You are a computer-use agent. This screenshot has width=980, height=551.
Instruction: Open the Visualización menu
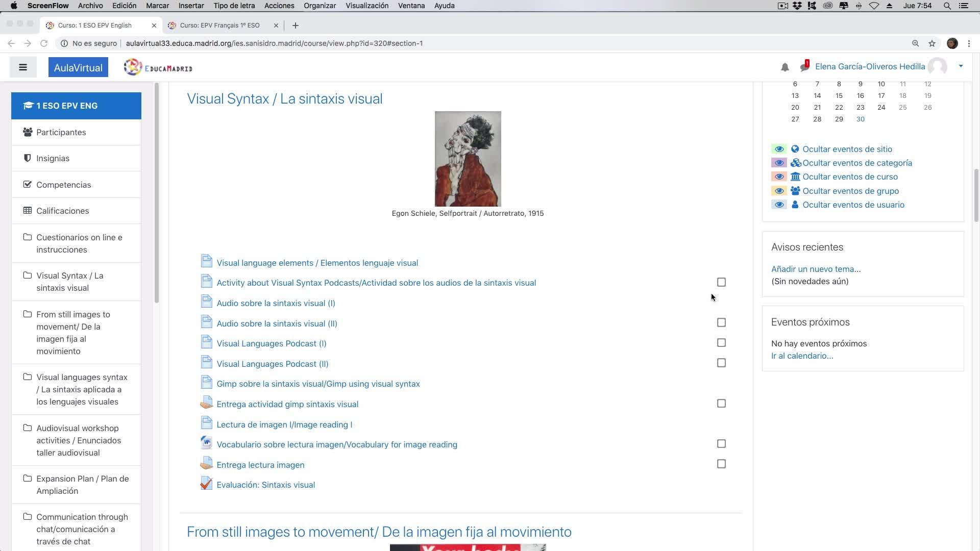[x=367, y=6]
